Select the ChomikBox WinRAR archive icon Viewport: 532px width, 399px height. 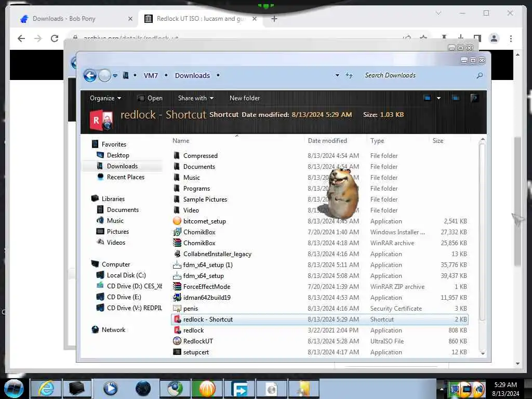[177, 243]
